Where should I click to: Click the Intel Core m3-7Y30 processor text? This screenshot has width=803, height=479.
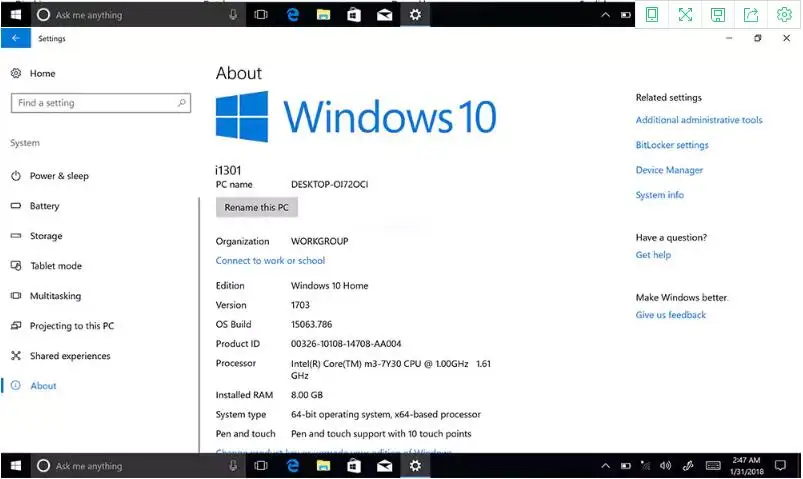(x=391, y=369)
